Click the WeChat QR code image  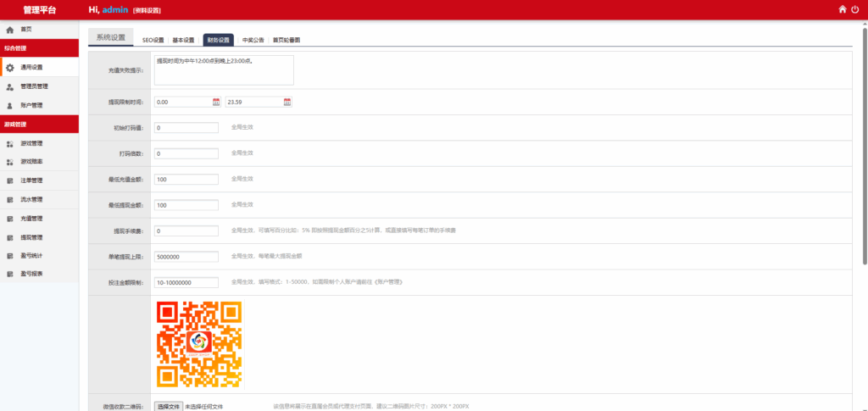pyautogui.click(x=199, y=344)
